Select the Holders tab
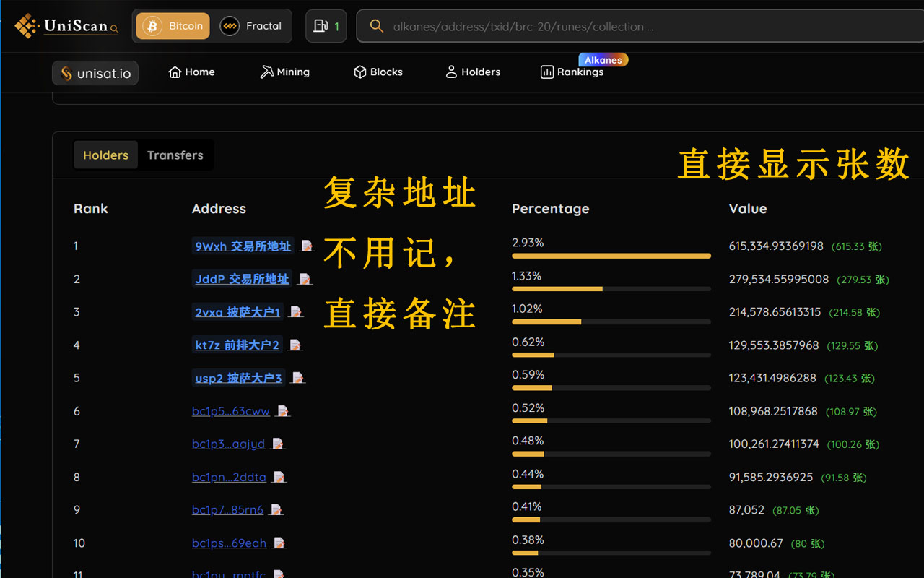 [105, 155]
